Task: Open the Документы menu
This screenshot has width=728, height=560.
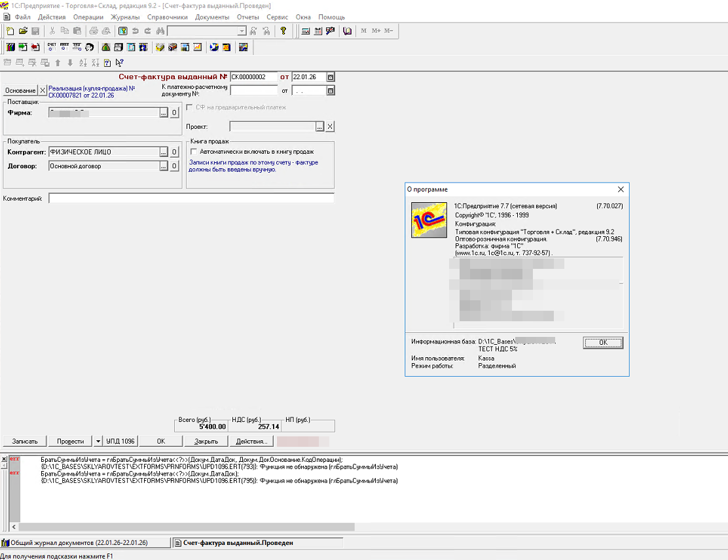Action: click(x=212, y=17)
